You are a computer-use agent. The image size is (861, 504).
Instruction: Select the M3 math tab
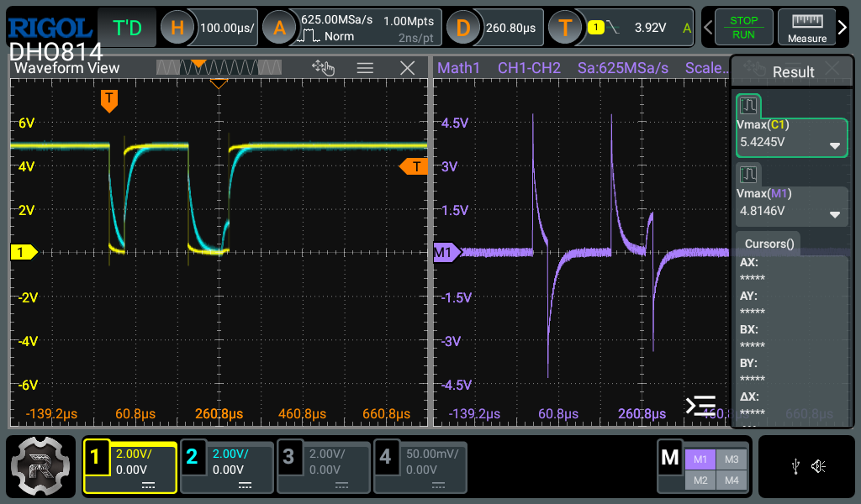pos(731,459)
